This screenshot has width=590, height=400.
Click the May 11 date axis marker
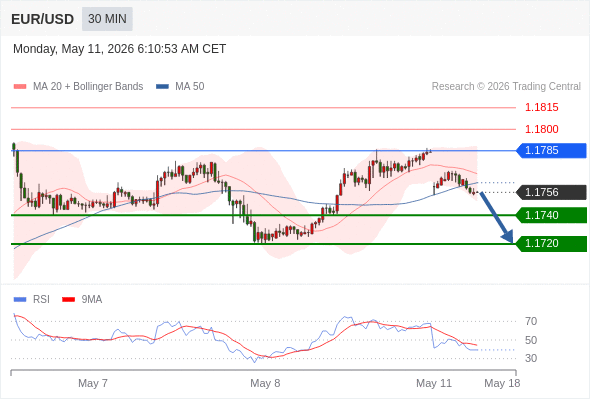click(434, 383)
